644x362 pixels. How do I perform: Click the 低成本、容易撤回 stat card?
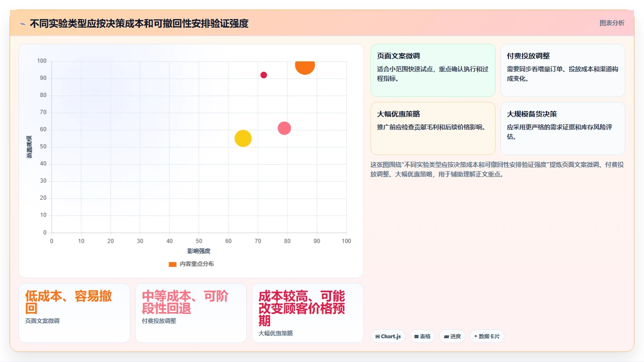click(74, 313)
